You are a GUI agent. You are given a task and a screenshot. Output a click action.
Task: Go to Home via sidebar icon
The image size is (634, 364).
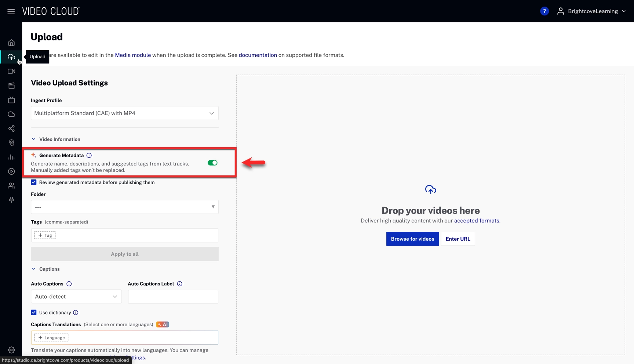tap(11, 43)
